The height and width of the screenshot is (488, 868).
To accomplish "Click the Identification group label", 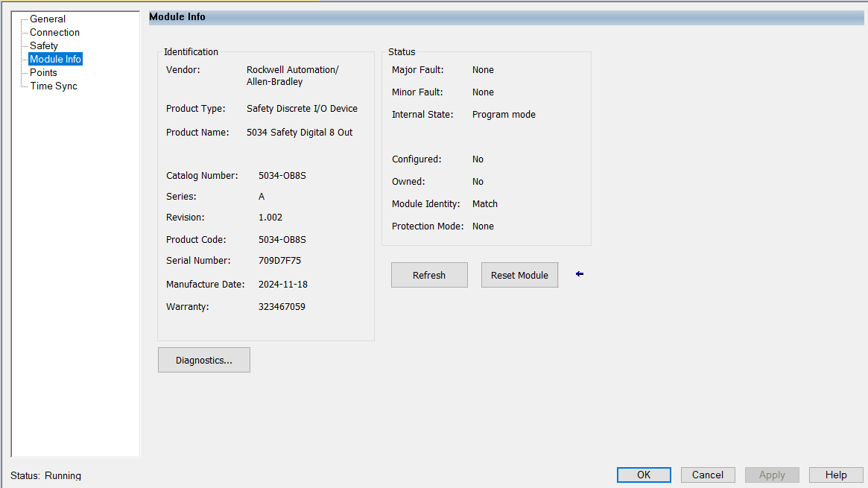I will pos(191,51).
